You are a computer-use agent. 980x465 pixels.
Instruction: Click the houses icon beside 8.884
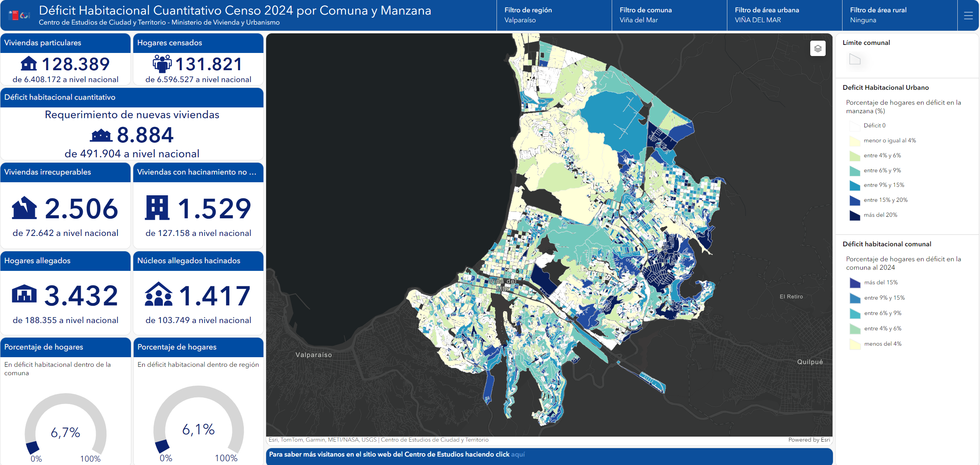coord(101,135)
